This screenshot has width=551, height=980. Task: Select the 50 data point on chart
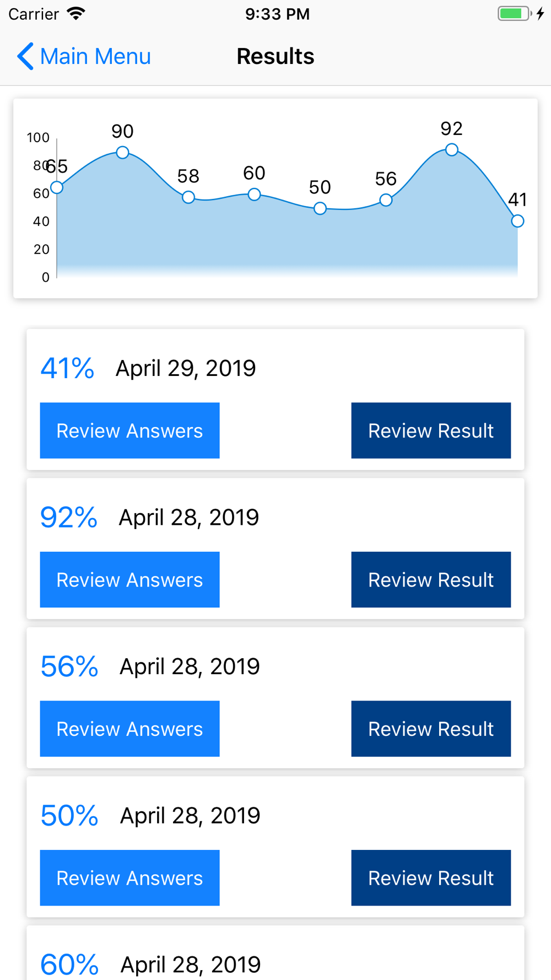(x=320, y=208)
